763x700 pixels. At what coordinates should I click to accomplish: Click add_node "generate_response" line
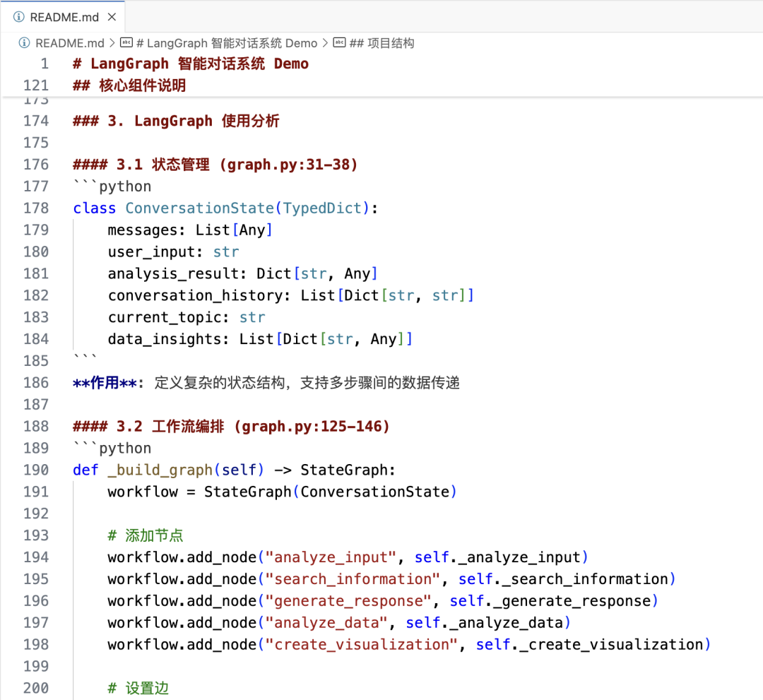[383, 601]
